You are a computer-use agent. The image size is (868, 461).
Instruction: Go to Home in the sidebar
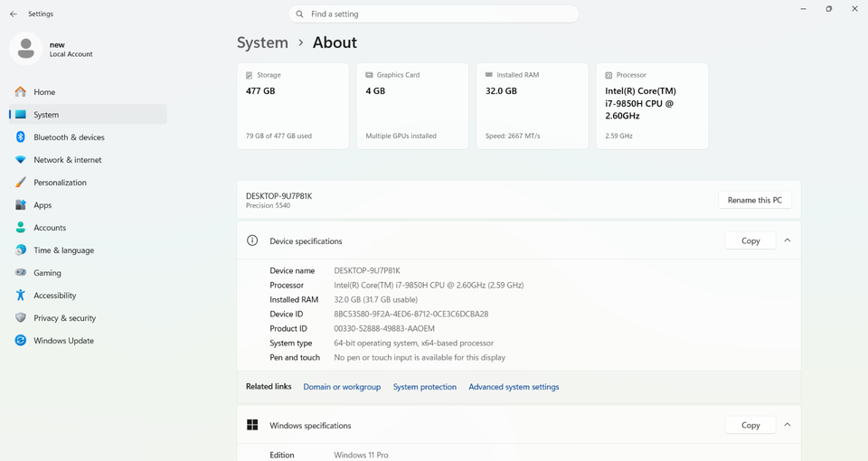point(44,92)
